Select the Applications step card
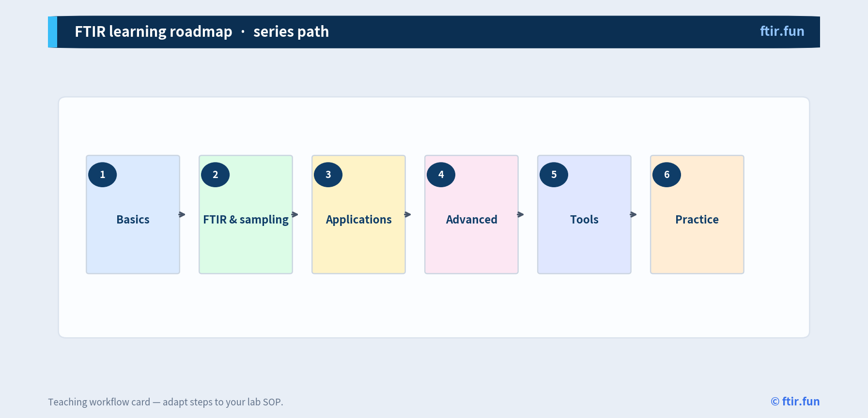 point(358,214)
